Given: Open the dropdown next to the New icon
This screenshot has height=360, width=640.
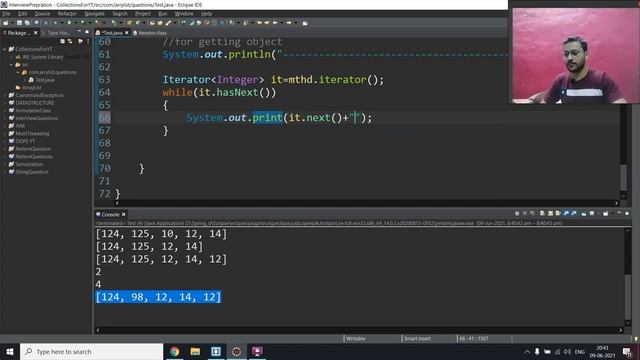Looking at the screenshot, I should pos(12,23).
